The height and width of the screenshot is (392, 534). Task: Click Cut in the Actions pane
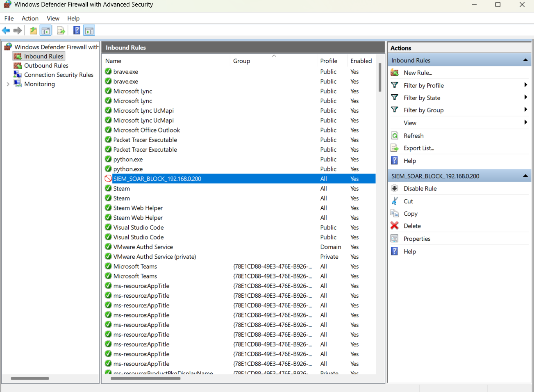(408, 201)
